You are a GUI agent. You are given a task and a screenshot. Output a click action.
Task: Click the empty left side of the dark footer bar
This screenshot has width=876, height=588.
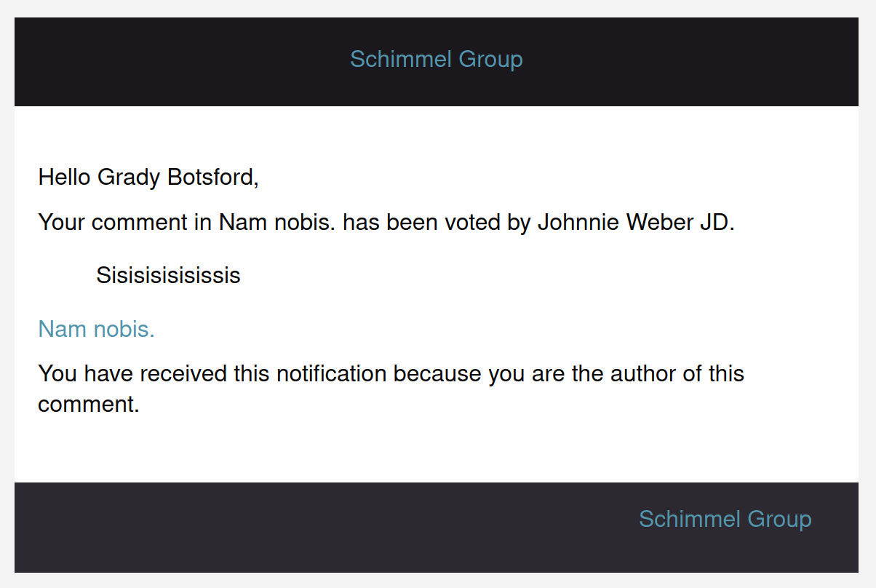[218, 527]
